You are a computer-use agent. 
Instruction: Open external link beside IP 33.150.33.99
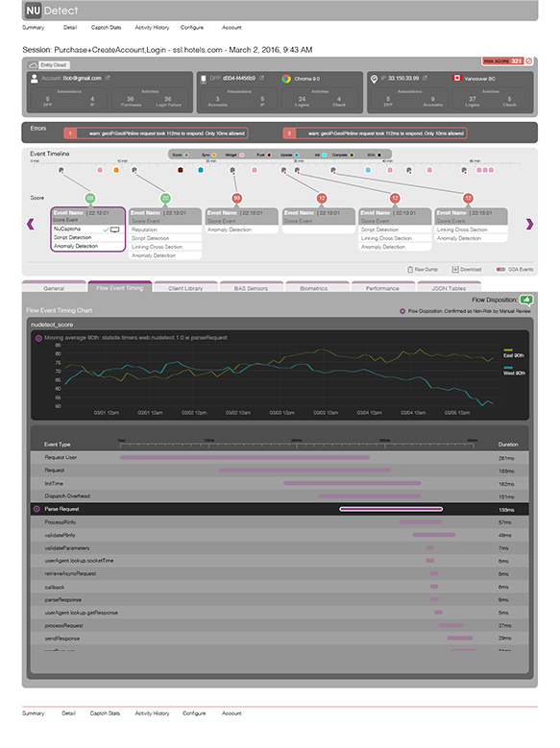coord(425,78)
